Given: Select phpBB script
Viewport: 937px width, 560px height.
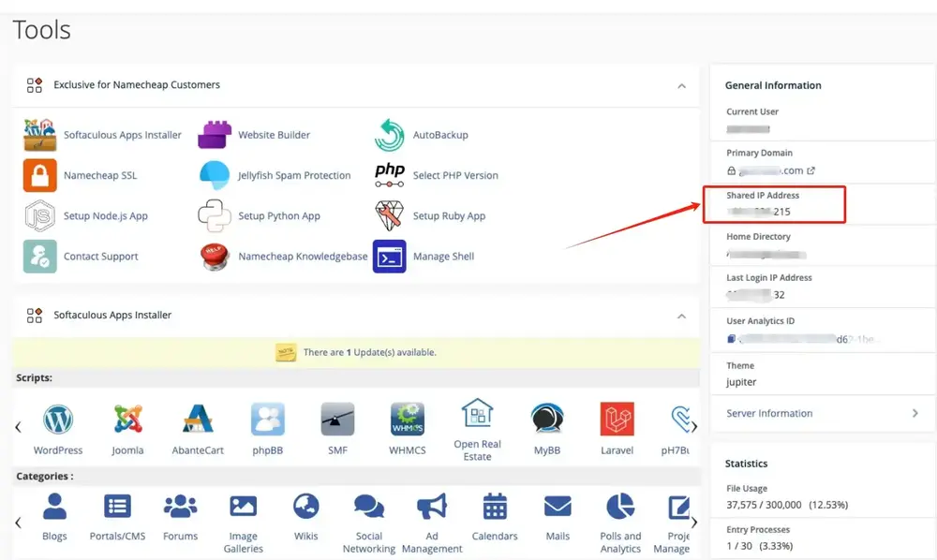Looking at the screenshot, I should (268, 429).
